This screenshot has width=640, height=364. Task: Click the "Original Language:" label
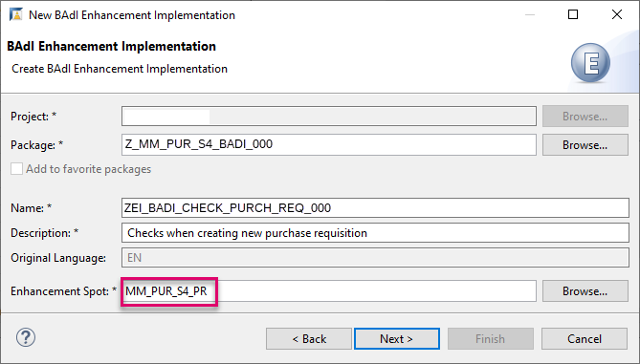[x=58, y=258]
